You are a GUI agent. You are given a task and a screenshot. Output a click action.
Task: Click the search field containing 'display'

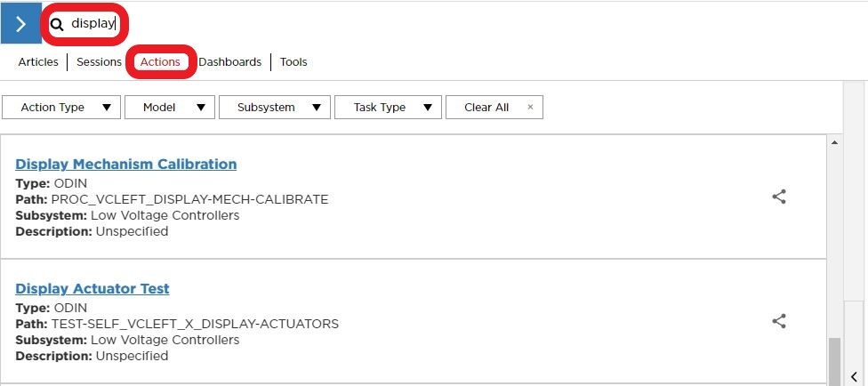(x=94, y=24)
